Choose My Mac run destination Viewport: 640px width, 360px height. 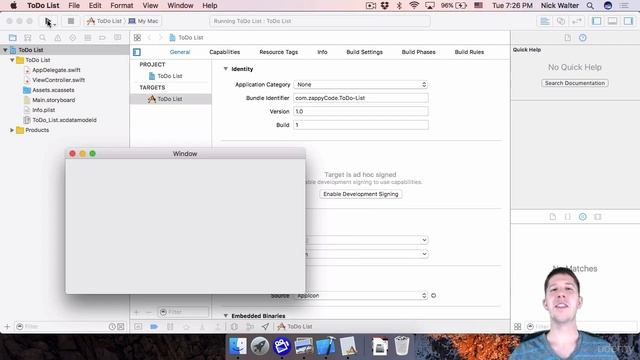[144, 21]
